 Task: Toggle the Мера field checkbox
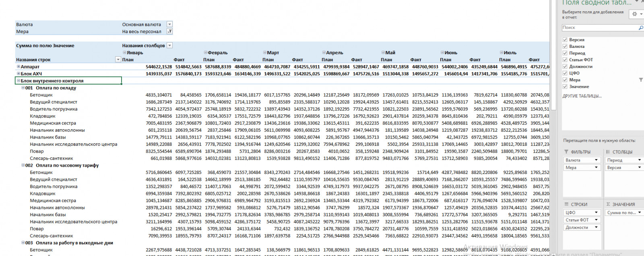tap(565, 80)
